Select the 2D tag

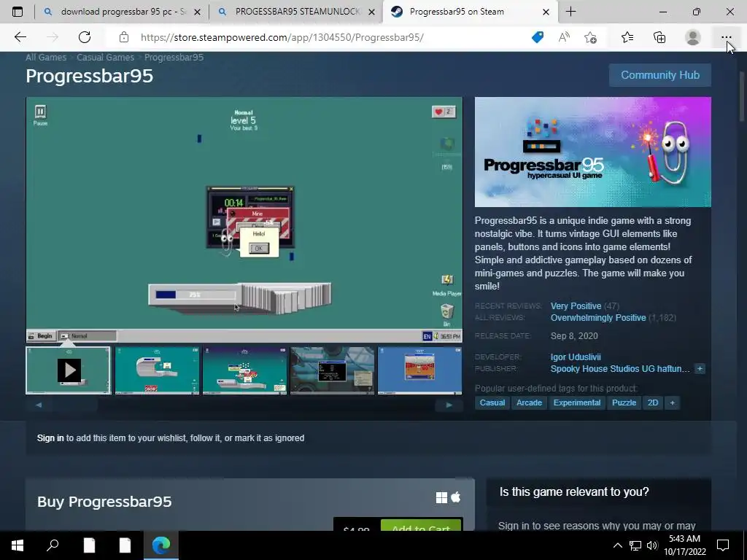[x=653, y=402]
